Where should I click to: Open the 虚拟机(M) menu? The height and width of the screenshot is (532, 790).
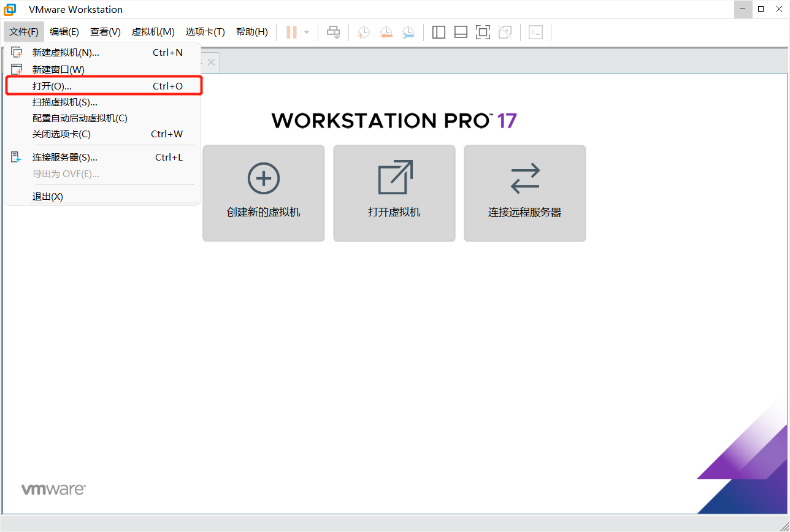pos(153,32)
